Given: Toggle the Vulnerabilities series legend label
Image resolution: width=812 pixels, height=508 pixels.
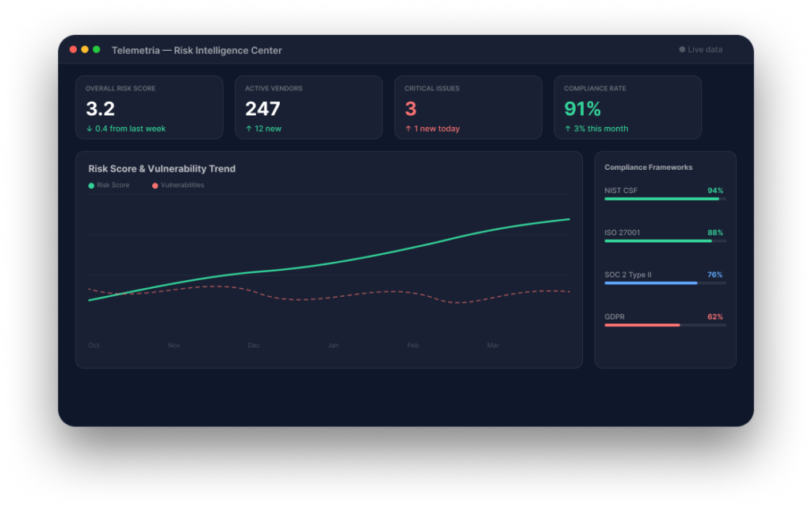Looking at the screenshot, I should pyautogui.click(x=182, y=186).
